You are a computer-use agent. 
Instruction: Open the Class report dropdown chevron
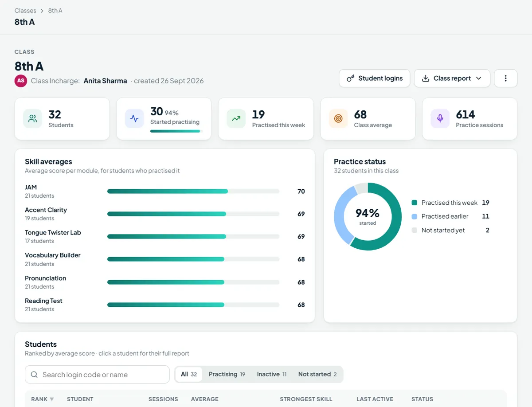tap(479, 78)
